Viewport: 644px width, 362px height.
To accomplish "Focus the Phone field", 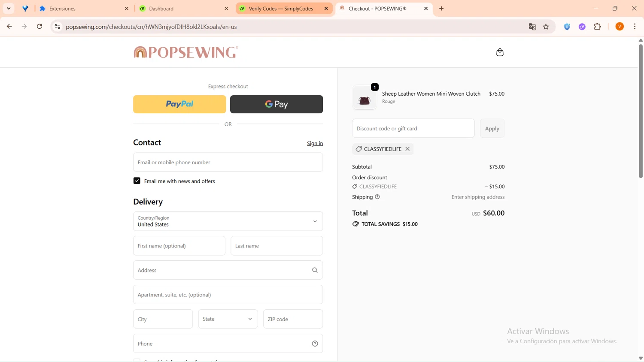I will click(x=228, y=344).
